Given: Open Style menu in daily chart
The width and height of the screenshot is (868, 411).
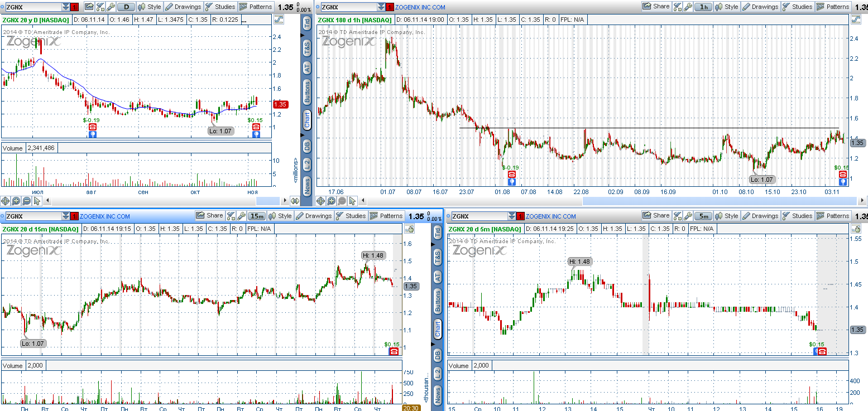Looking at the screenshot, I should click(x=150, y=7).
